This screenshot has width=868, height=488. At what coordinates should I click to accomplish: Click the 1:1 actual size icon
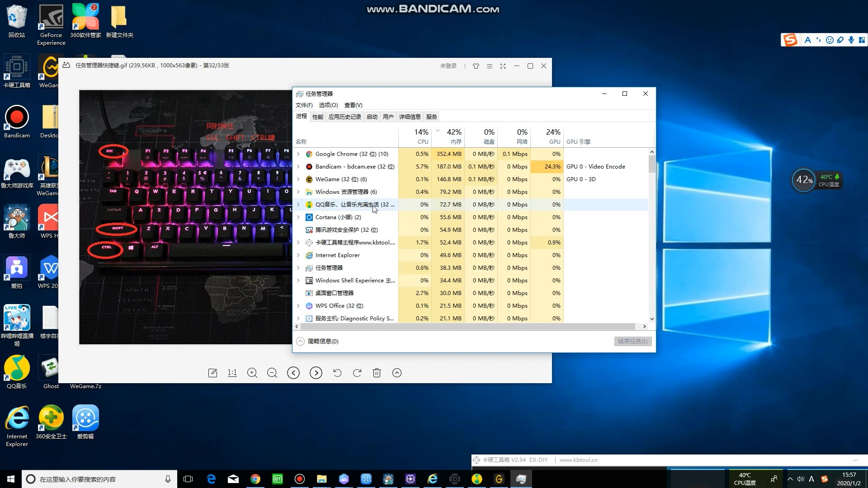[232, 373]
